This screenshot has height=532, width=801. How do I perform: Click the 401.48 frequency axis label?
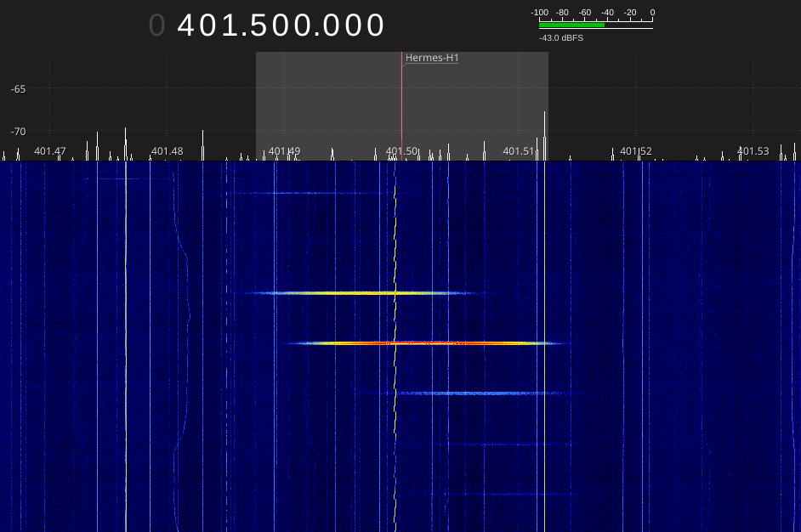tap(167, 151)
